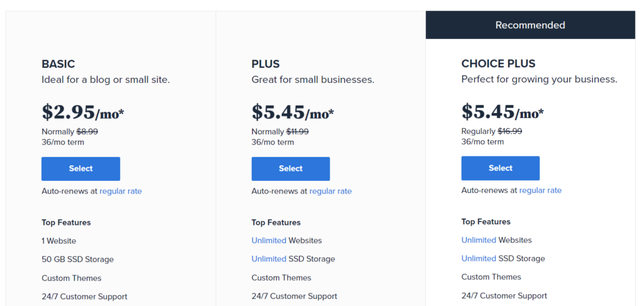Click the PLUS plan heading

265,64
